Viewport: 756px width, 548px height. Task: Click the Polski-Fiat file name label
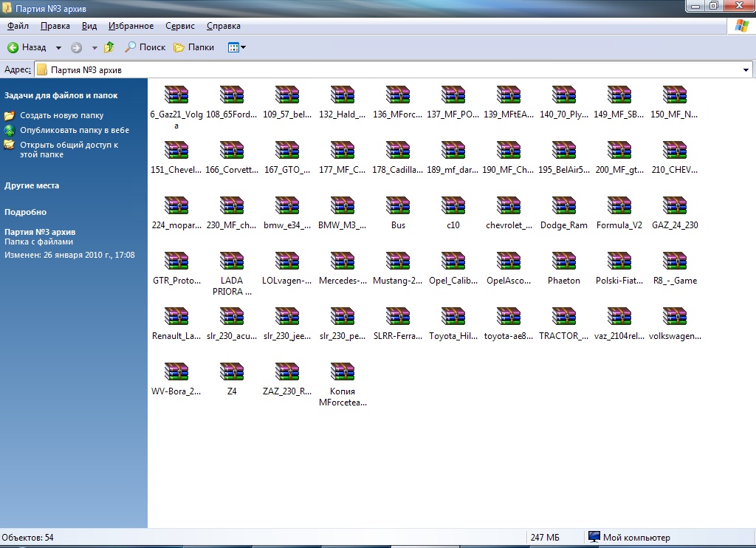click(x=619, y=281)
